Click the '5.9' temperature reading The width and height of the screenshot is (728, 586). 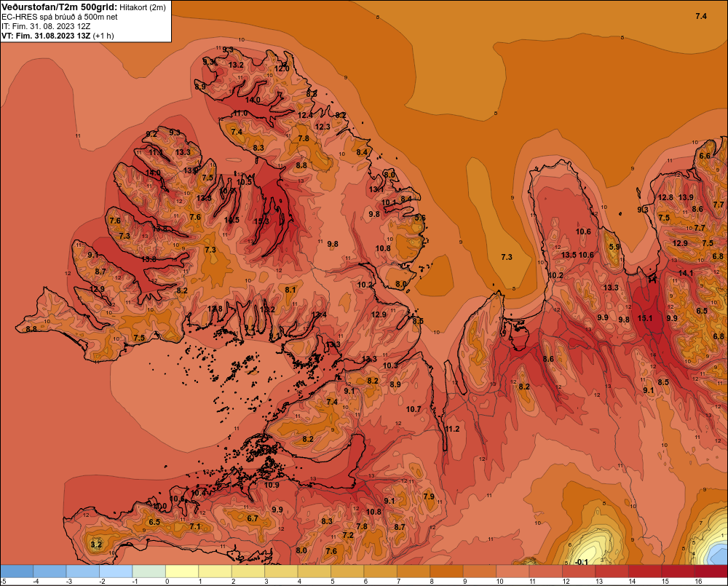pos(614,247)
